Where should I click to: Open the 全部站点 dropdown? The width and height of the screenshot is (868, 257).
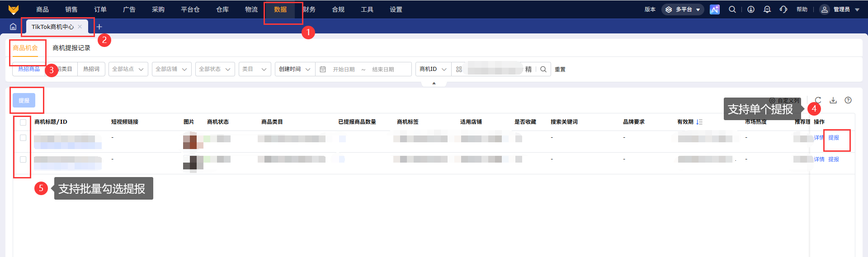128,69
